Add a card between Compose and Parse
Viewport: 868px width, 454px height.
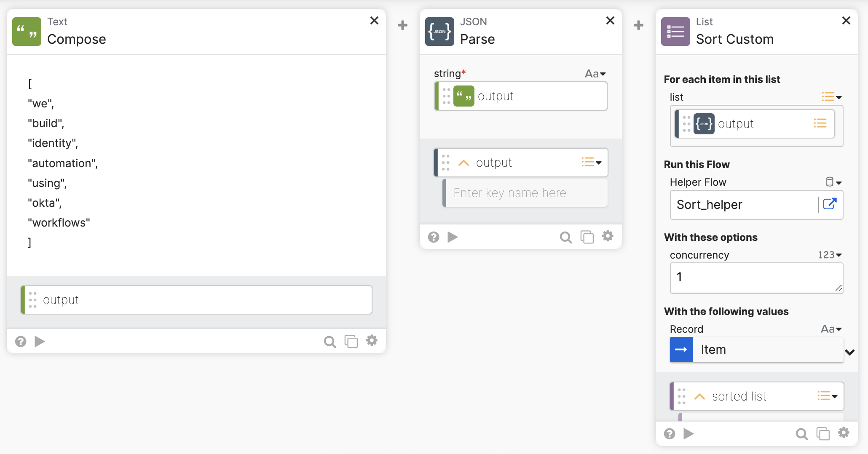[402, 25]
